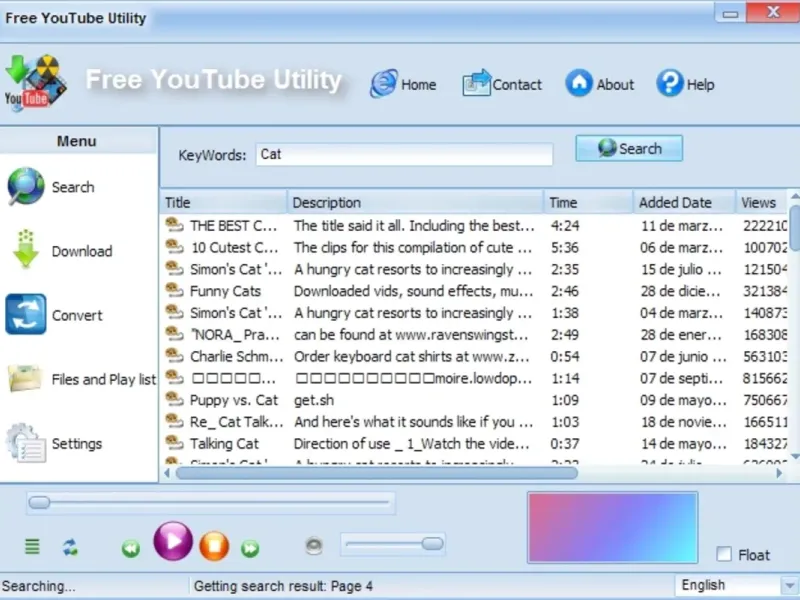Click the green rewind/previous button
The width and height of the screenshot is (800, 600).
[131, 548]
